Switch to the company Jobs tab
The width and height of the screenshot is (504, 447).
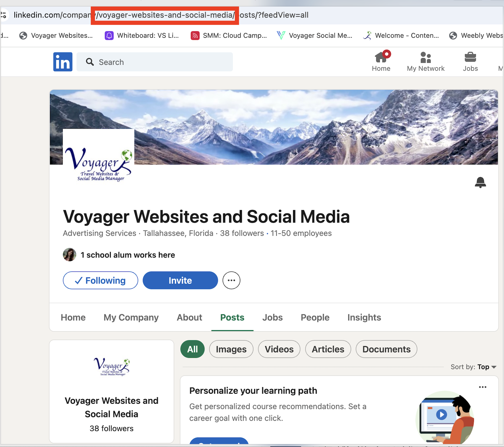pos(272,317)
